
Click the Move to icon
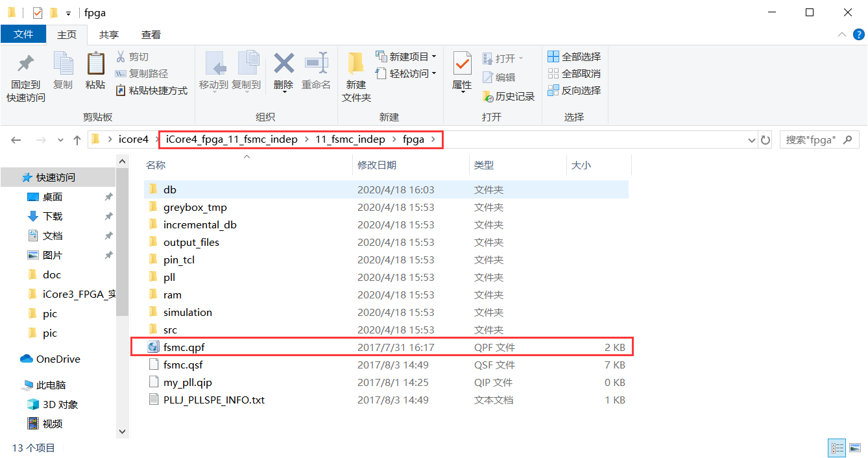213,64
